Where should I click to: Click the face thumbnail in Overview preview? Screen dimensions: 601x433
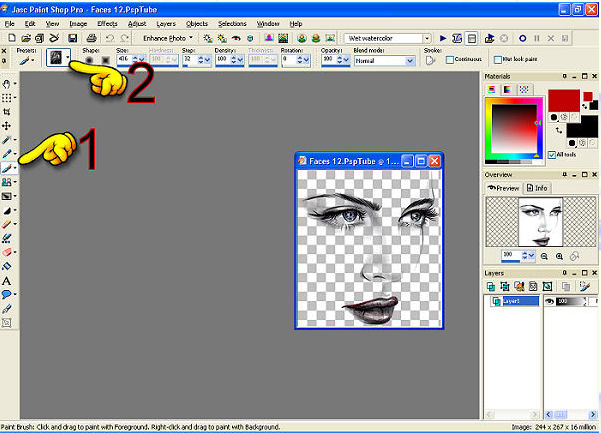[x=540, y=222]
